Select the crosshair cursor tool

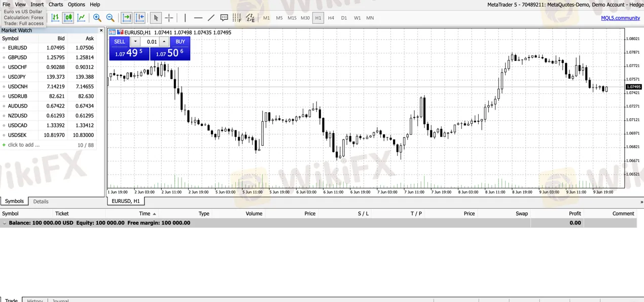pyautogui.click(x=169, y=18)
